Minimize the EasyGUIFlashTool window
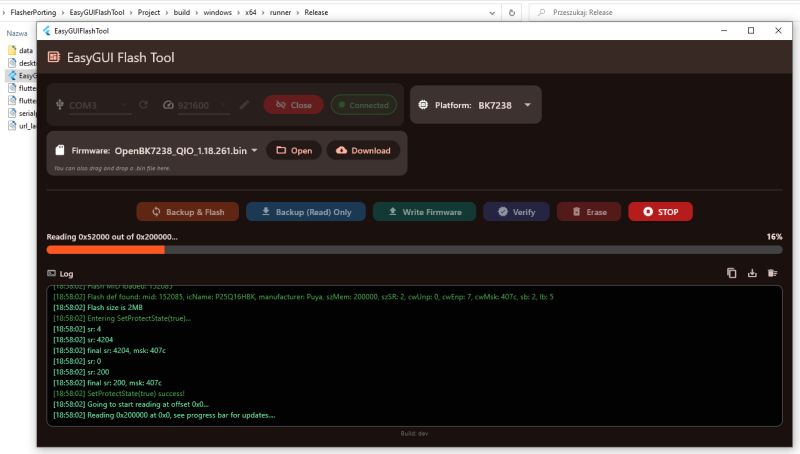800x454 pixels. [x=724, y=31]
